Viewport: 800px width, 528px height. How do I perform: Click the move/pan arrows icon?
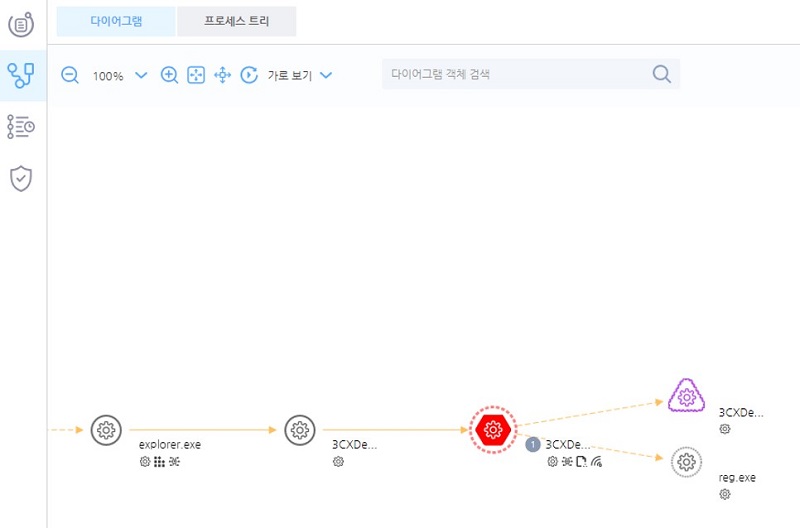(222, 75)
